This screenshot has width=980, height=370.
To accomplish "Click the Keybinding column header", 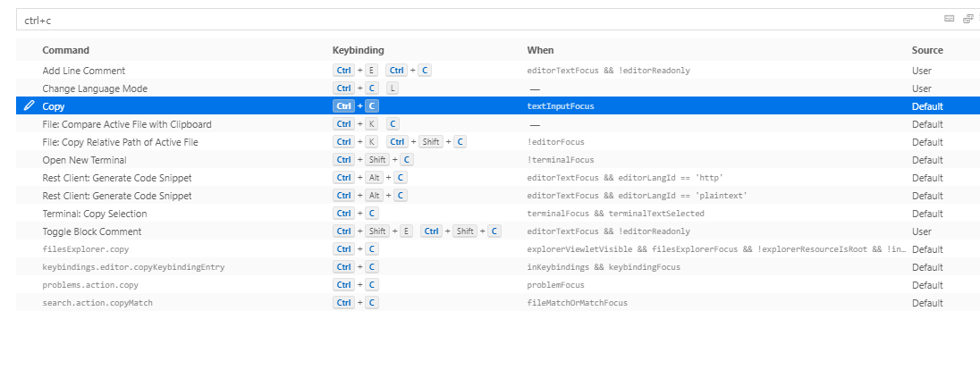I will pyautogui.click(x=359, y=50).
